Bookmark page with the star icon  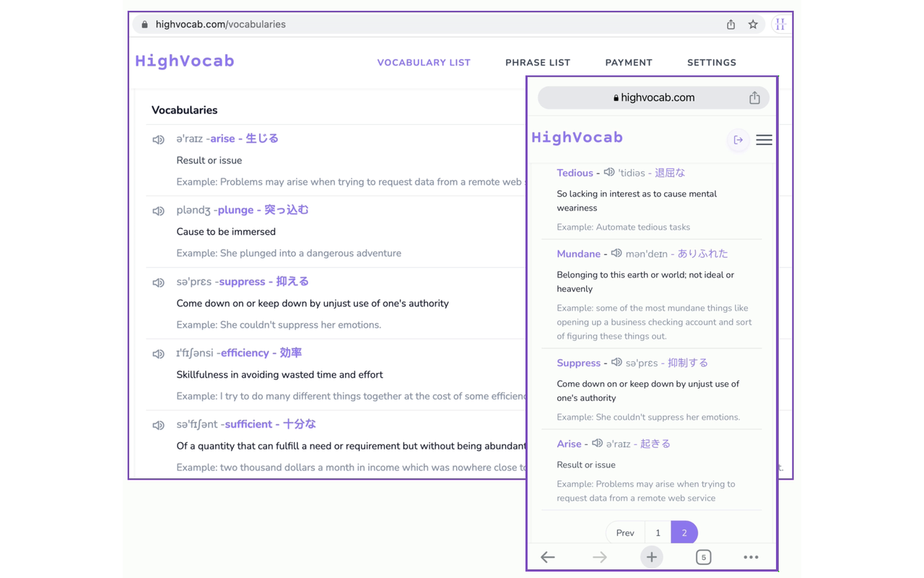pyautogui.click(x=753, y=25)
